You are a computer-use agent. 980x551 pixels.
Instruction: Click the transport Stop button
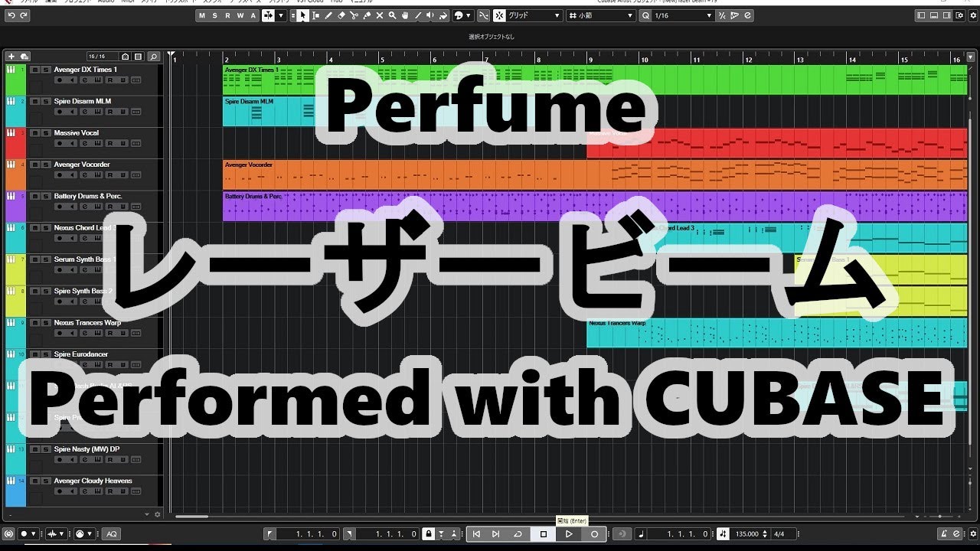[544, 534]
